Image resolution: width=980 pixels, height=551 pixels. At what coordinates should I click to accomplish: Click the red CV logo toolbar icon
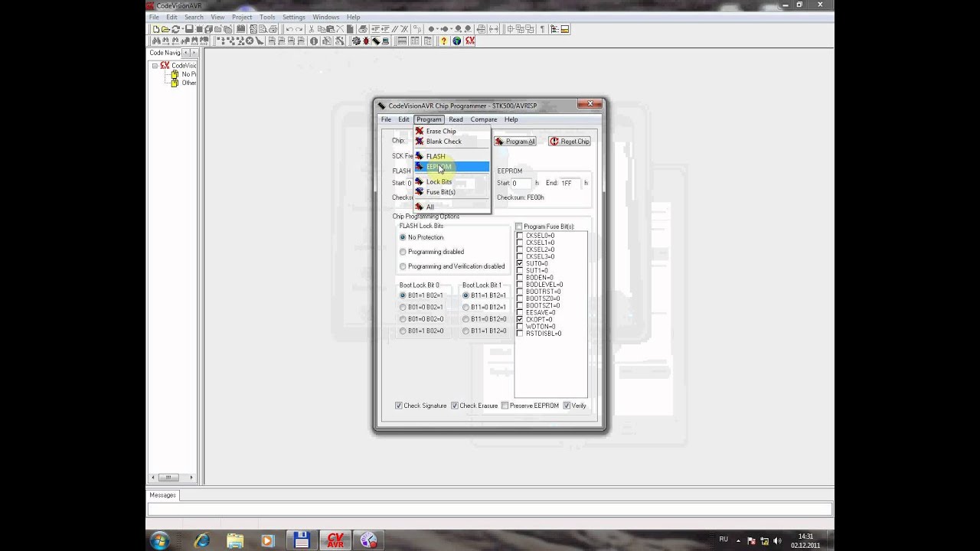tap(469, 41)
